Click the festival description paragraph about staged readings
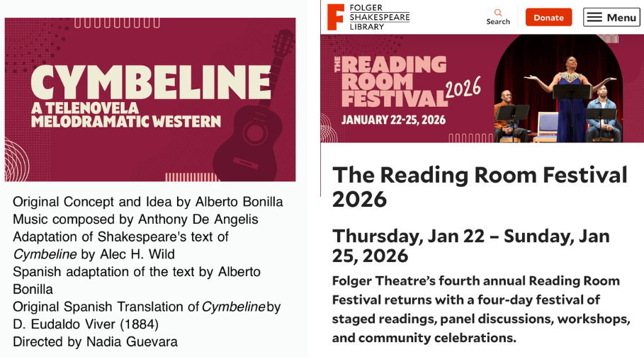This screenshot has width=644, height=364. [x=480, y=309]
